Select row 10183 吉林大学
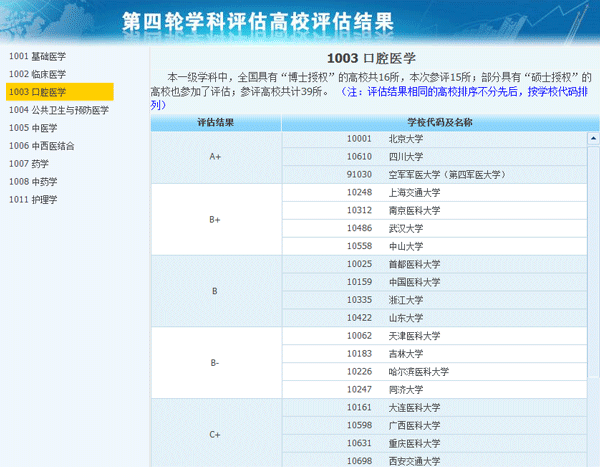Screen dimensions: 600x468 pyautogui.click(x=434, y=354)
